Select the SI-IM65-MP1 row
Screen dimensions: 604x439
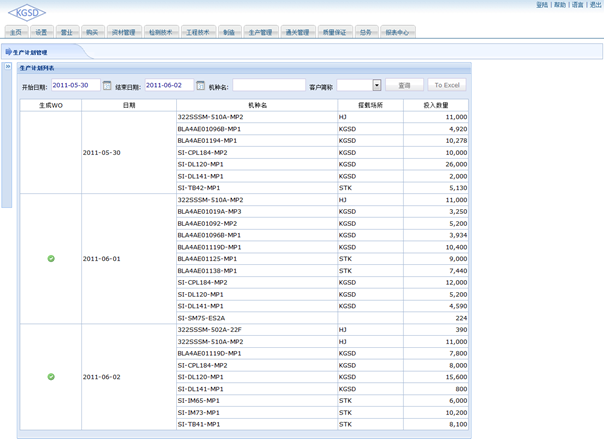coord(322,400)
